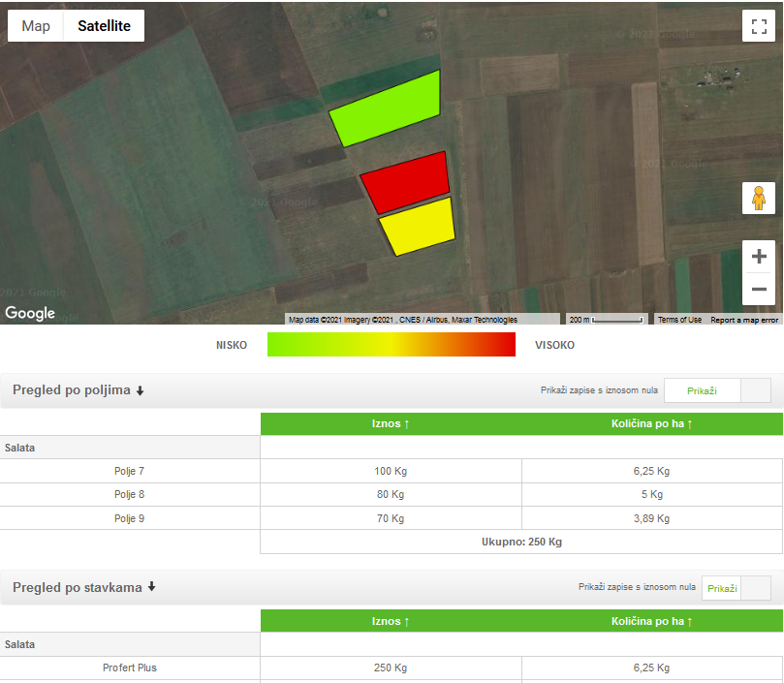Enter fullscreen map view

pos(759,26)
